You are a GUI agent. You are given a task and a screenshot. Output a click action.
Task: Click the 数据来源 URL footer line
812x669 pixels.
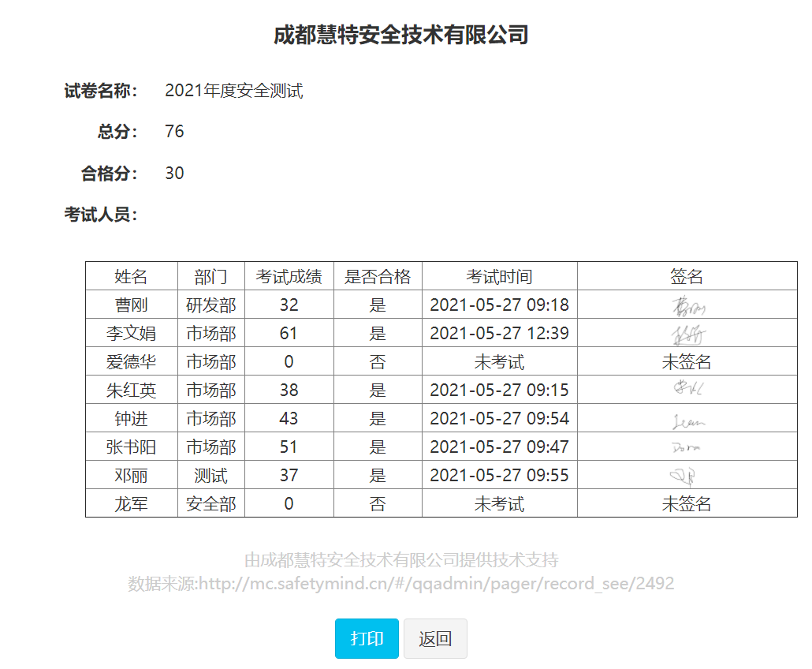pyautogui.click(x=401, y=584)
